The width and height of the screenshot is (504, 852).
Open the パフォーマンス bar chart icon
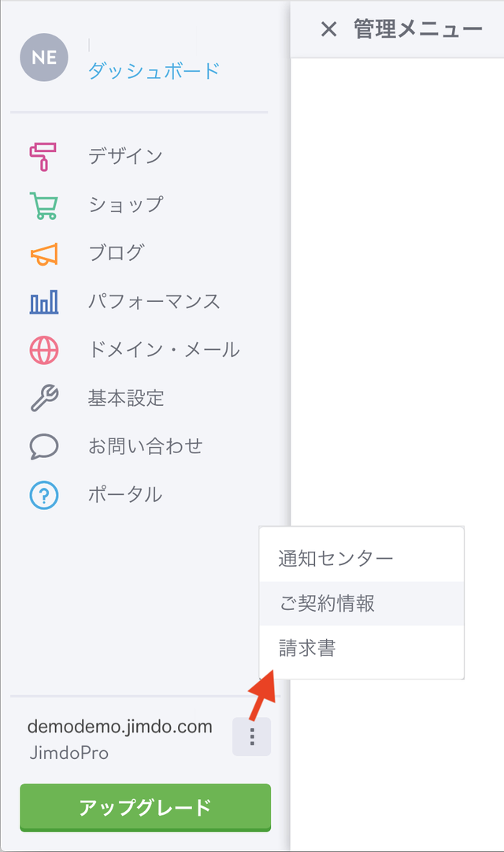(45, 301)
